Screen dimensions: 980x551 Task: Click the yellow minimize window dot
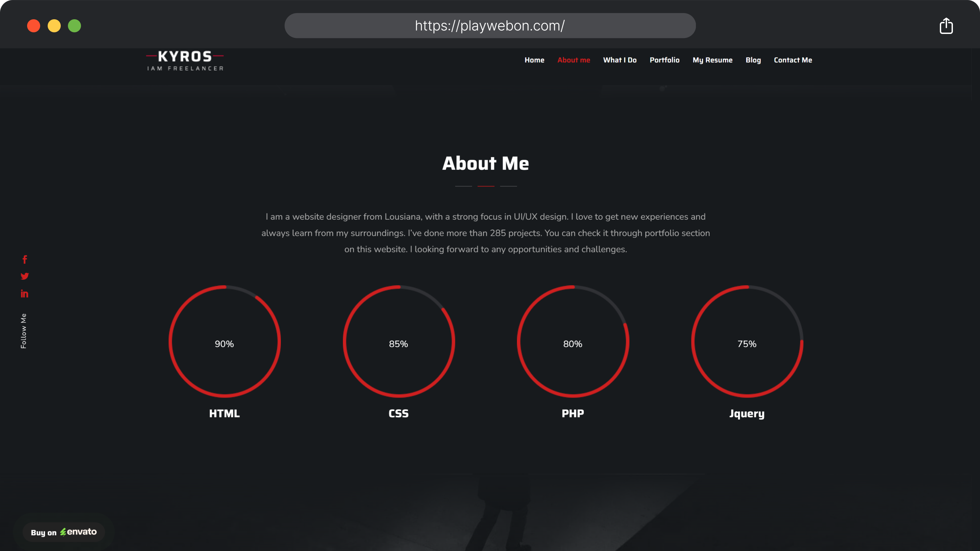coord(54,26)
